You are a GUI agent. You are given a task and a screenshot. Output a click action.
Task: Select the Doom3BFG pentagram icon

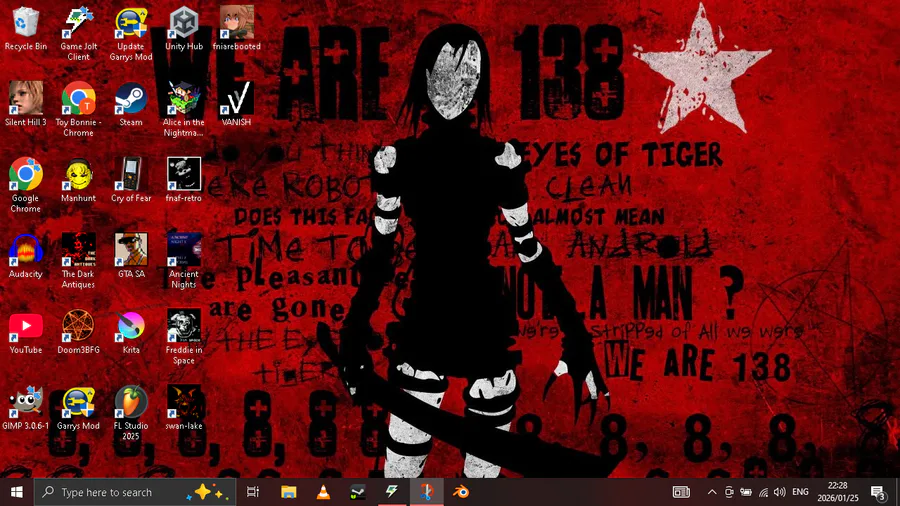78,332
